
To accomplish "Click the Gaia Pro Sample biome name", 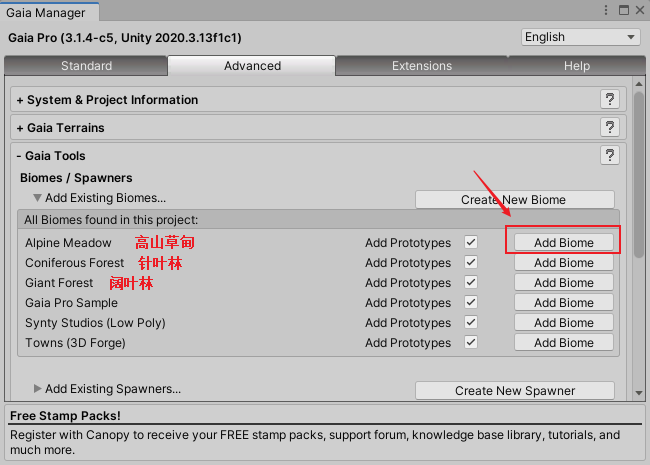I will point(71,303).
